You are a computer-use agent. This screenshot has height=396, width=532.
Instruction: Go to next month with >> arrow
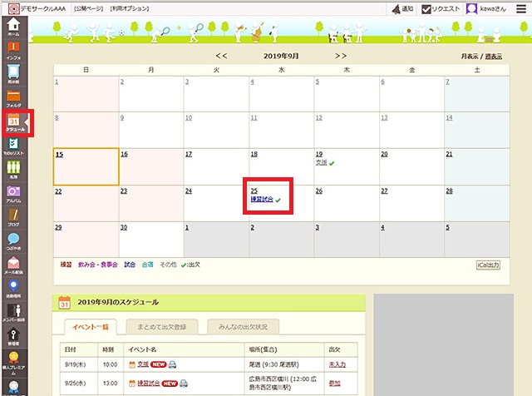pos(341,56)
